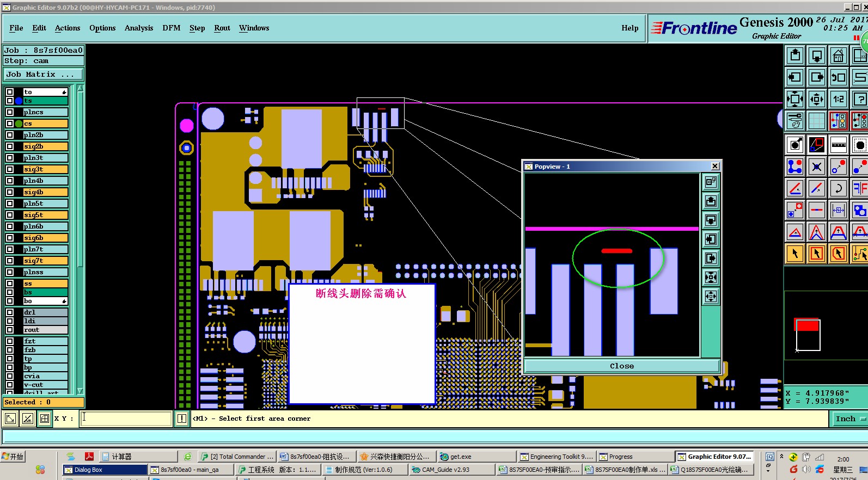This screenshot has height=480, width=868.
Task: Select the break line tool
Action: [x=817, y=210]
